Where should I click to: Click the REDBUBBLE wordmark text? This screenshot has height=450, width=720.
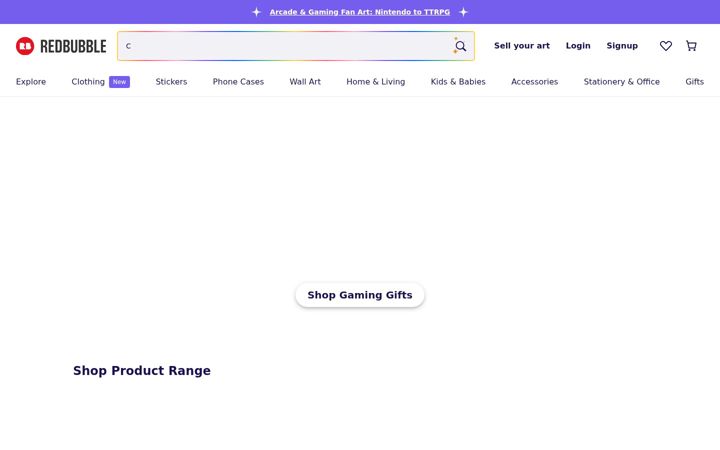coord(73,46)
